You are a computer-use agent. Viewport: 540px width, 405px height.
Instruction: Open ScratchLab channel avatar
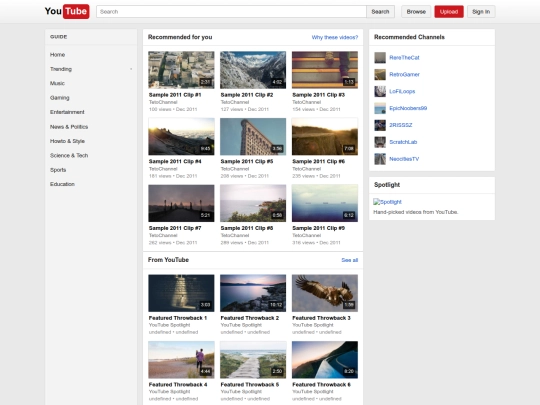[x=380, y=142]
